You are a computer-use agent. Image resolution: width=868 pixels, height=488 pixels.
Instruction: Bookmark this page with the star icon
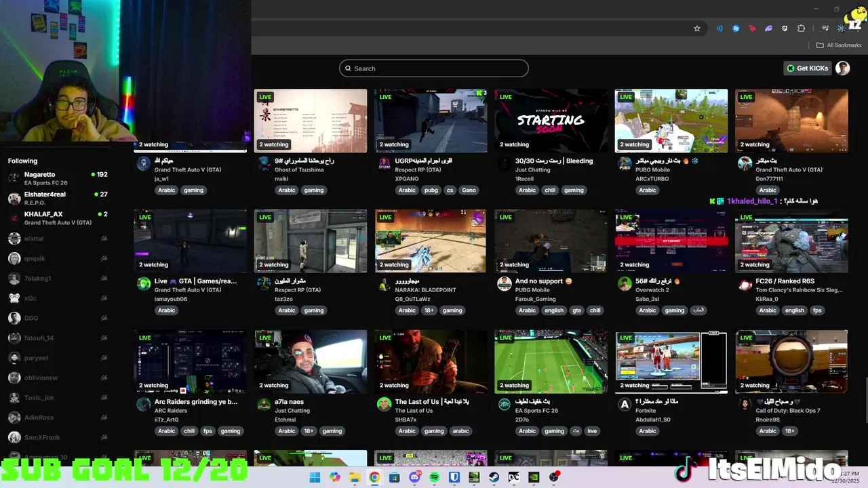[x=696, y=28]
